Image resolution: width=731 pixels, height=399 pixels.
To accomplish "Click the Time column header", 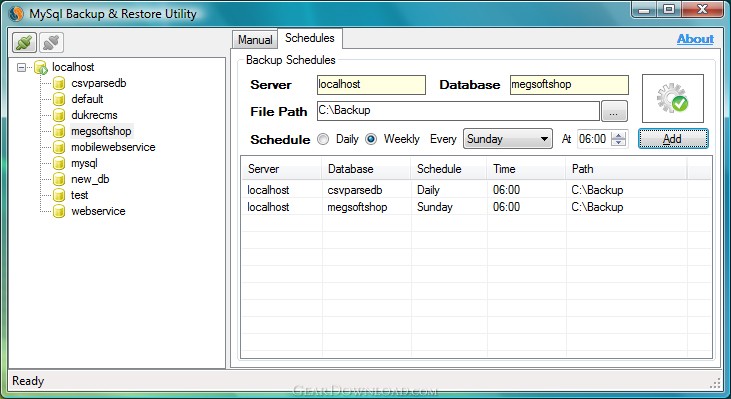I will click(526, 169).
